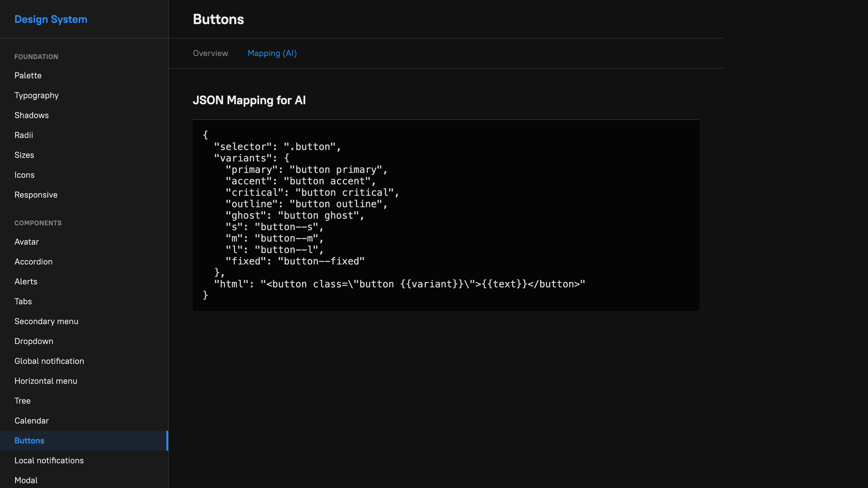This screenshot has height=488, width=868.
Task: Open the Responsive page
Action: (x=84, y=195)
